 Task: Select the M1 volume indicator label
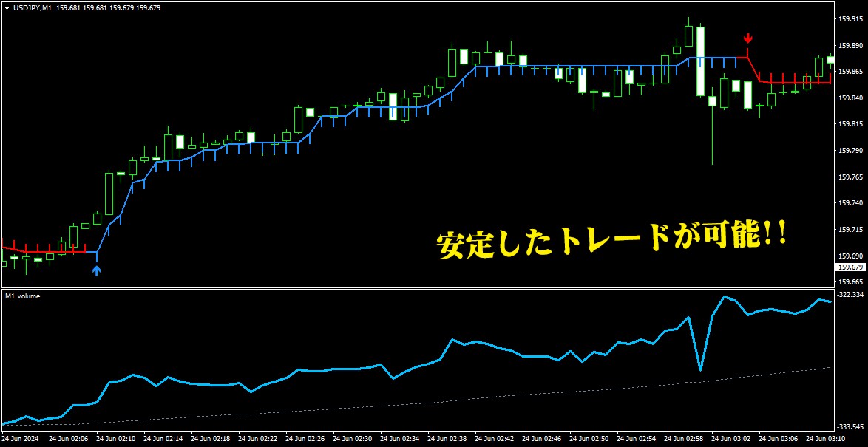click(x=23, y=296)
